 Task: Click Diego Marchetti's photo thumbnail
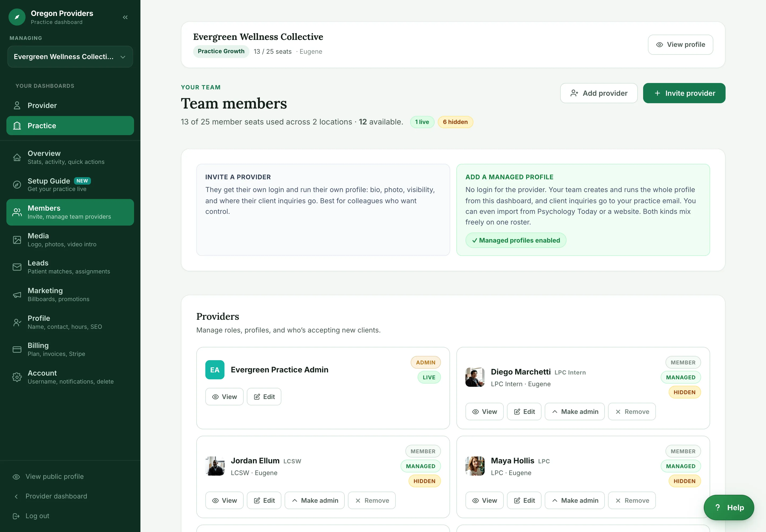click(x=475, y=377)
